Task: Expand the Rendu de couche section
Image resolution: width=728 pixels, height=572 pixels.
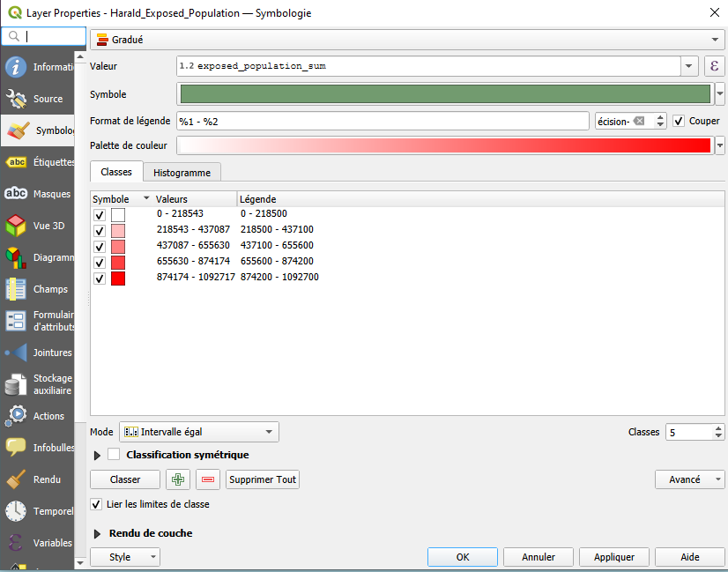Action: [x=97, y=533]
